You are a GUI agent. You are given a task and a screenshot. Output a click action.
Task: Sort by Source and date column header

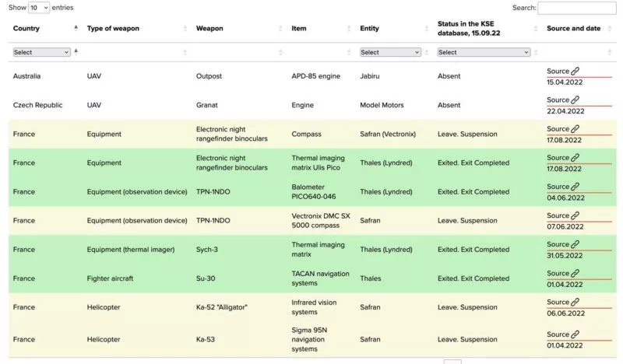pos(573,28)
